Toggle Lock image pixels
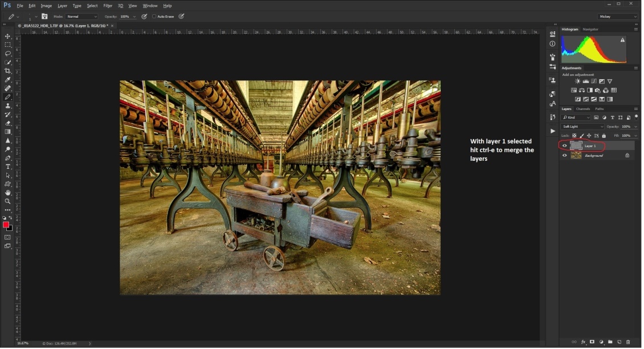 581,136
